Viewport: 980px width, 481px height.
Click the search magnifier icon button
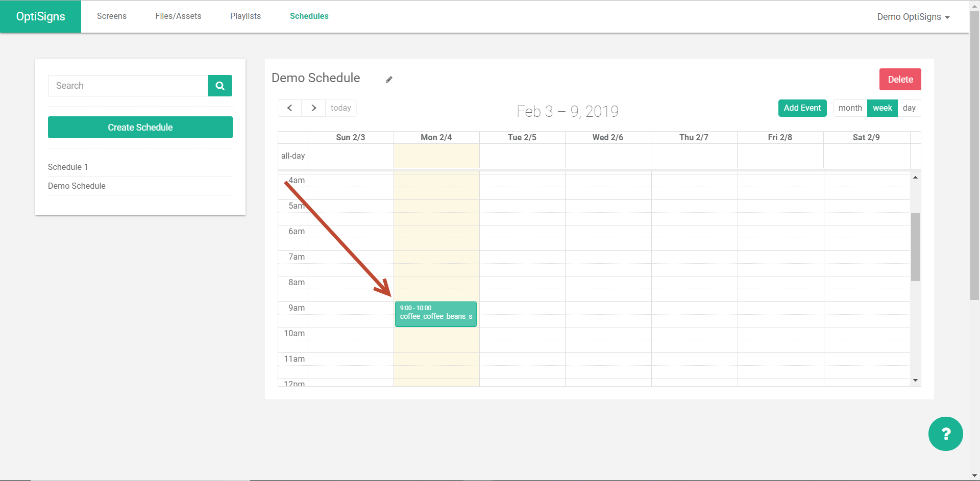pyautogui.click(x=220, y=86)
